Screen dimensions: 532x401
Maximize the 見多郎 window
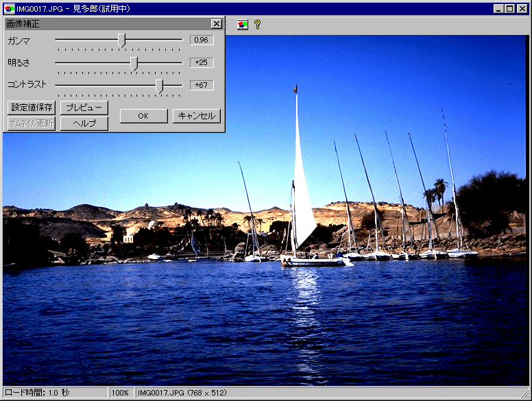(x=510, y=9)
